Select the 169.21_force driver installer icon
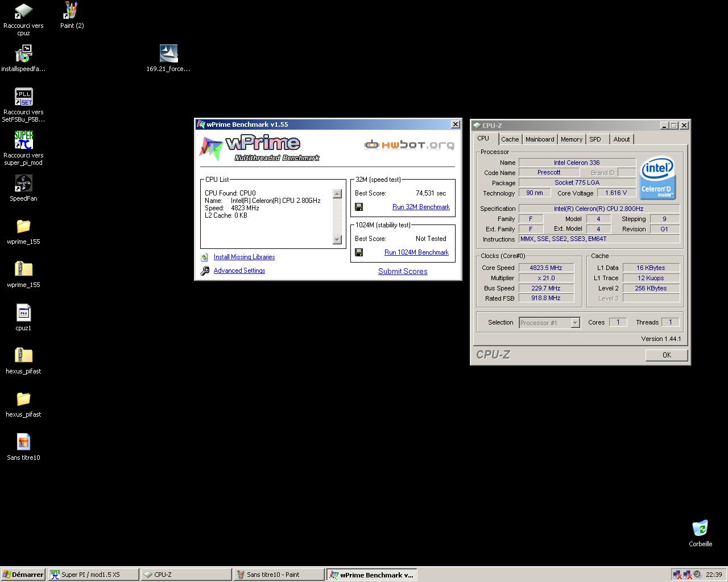This screenshot has width=728, height=582. point(168,55)
